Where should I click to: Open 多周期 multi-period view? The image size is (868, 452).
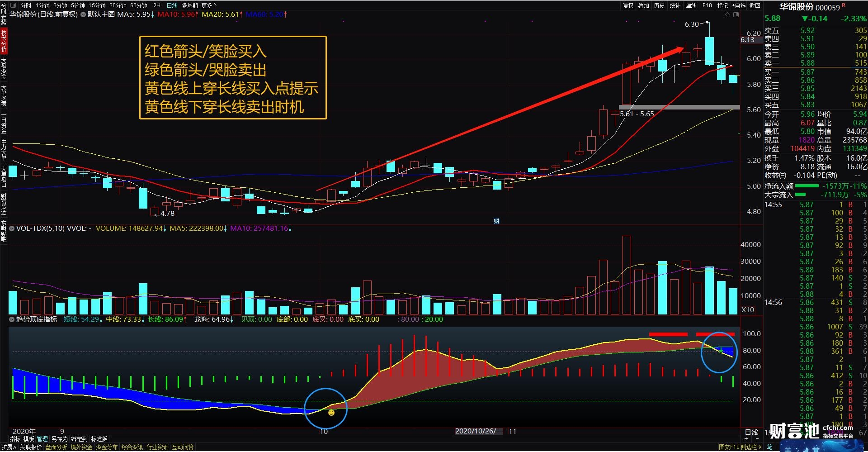tap(189, 5)
